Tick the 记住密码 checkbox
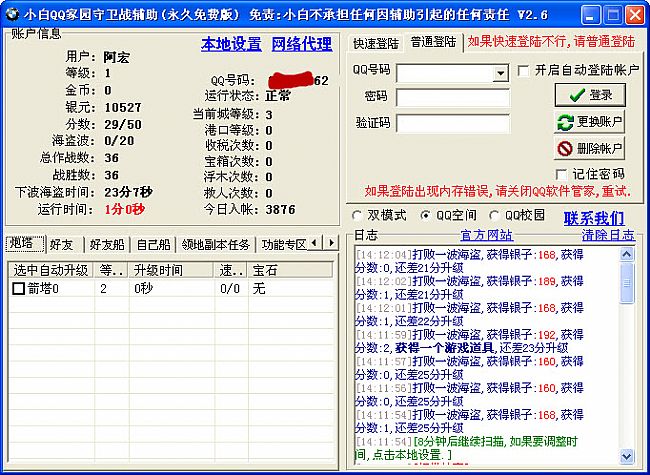650x475 pixels. coord(561,174)
